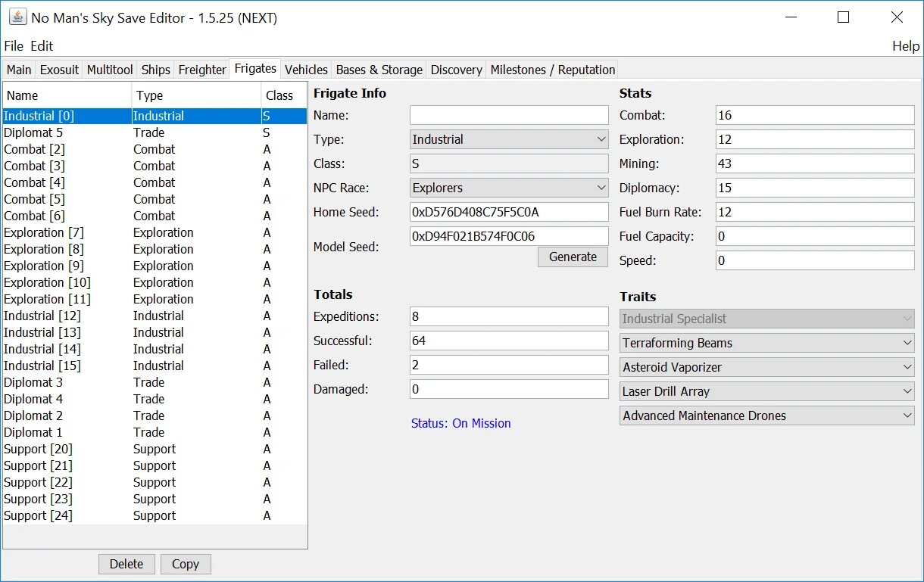Select the Industrial [0] frigate row
This screenshot has width=924, height=582.
[155, 116]
